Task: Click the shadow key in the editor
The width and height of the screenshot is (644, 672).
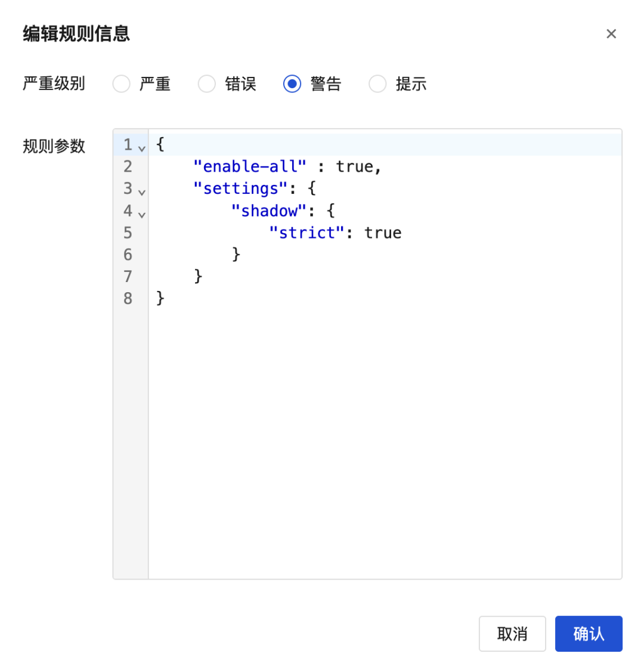Action: (x=269, y=210)
